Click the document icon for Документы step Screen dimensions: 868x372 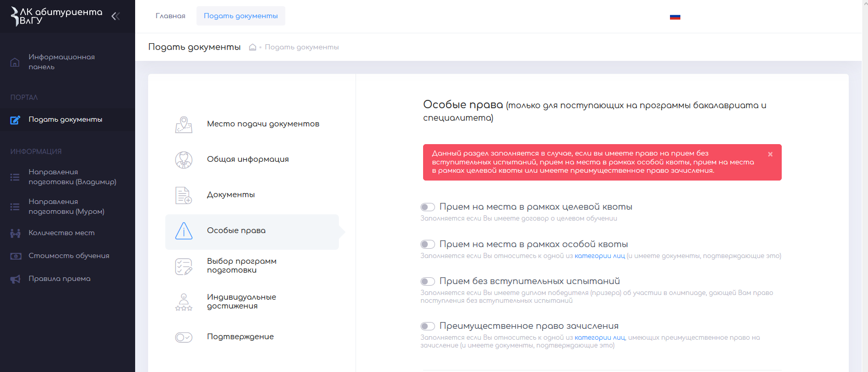coord(183,195)
